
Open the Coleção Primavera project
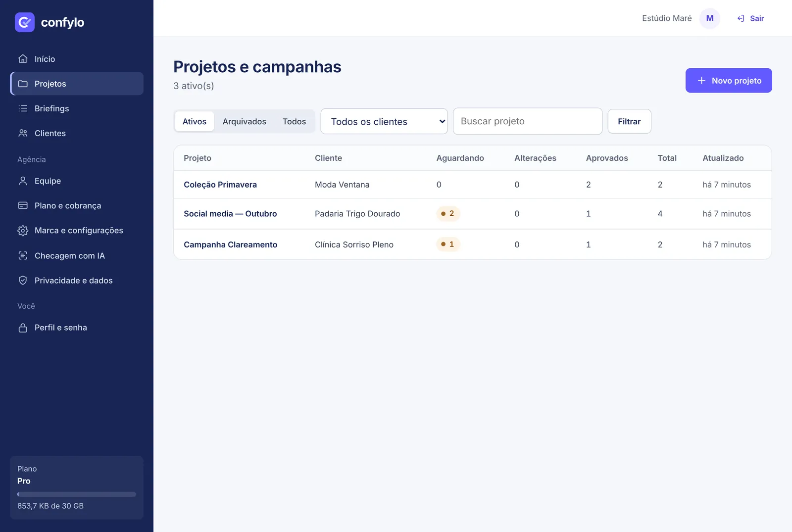click(220, 185)
